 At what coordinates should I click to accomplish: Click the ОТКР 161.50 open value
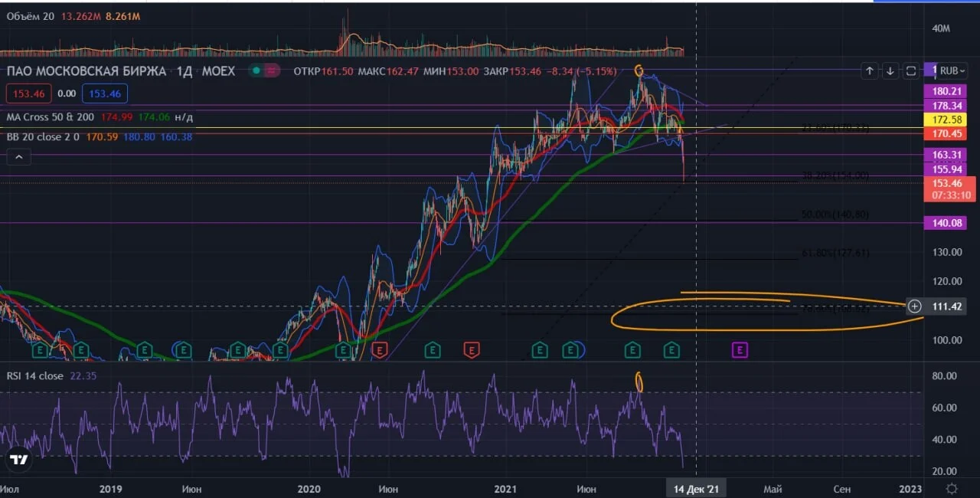click(x=324, y=71)
